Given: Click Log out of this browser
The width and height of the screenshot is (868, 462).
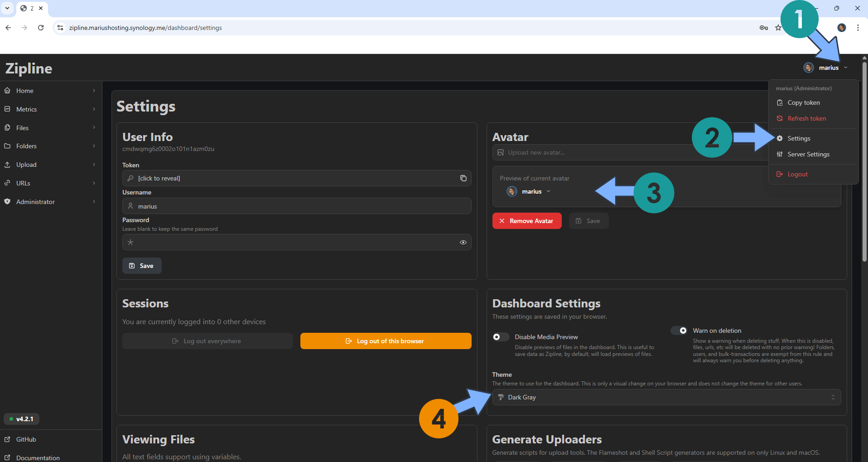Looking at the screenshot, I should [386, 341].
